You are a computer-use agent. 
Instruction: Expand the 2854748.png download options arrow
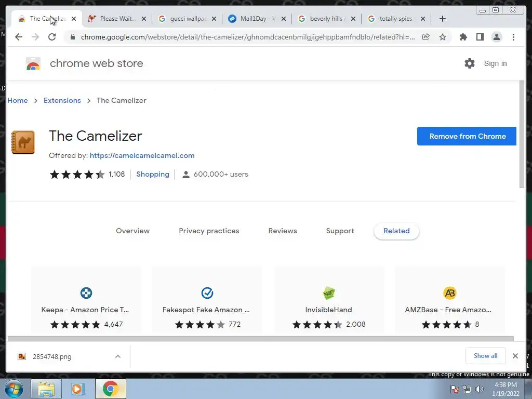(x=118, y=356)
